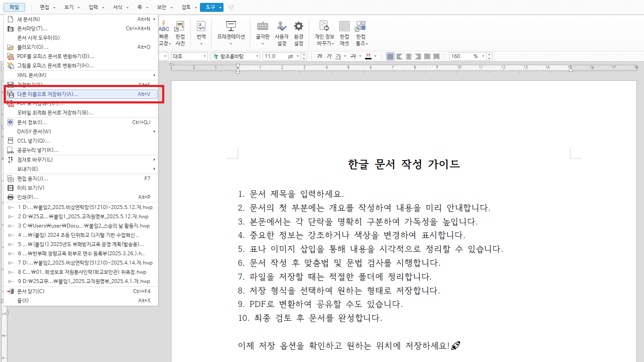Expand XML 문서 submenu
The height and width of the screenshot is (362, 644).
[x=81, y=75]
